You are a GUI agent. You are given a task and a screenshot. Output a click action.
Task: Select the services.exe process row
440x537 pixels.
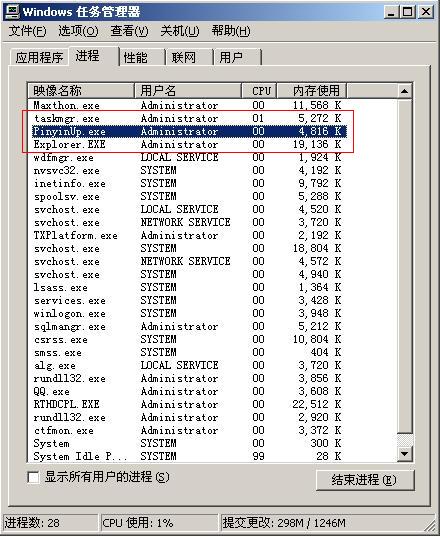[187, 300]
